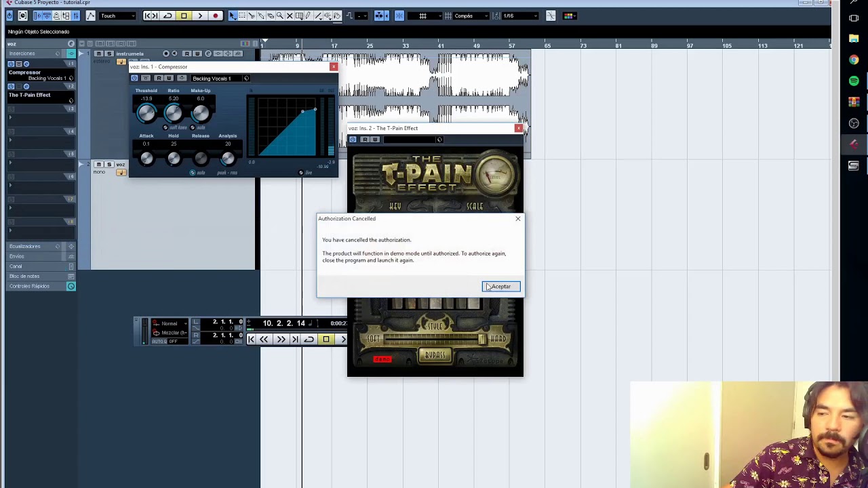868x488 pixels.
Task: Enable record on the instrumela track
Action: 166,54
